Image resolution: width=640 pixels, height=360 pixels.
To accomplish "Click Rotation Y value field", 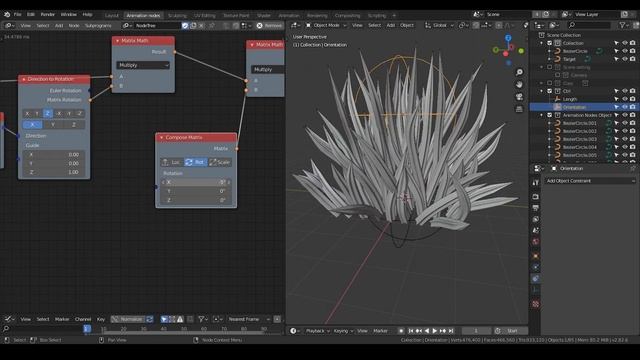I will [196, 191].
